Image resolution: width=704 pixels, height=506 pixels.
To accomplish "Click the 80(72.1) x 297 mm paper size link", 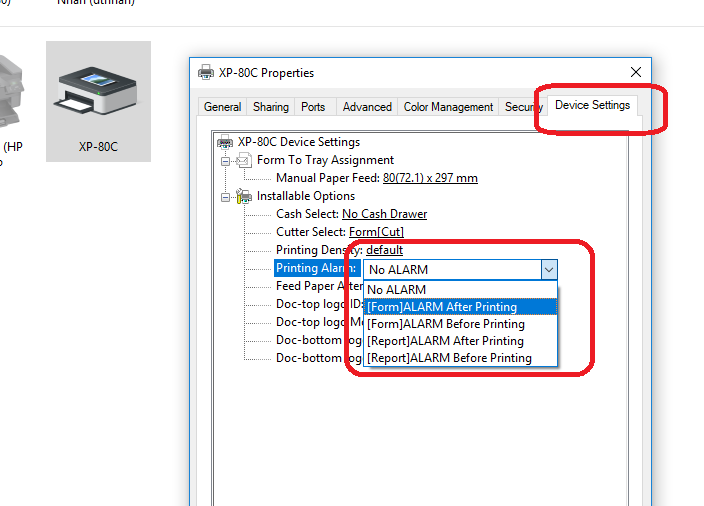I will pos(430,178).
